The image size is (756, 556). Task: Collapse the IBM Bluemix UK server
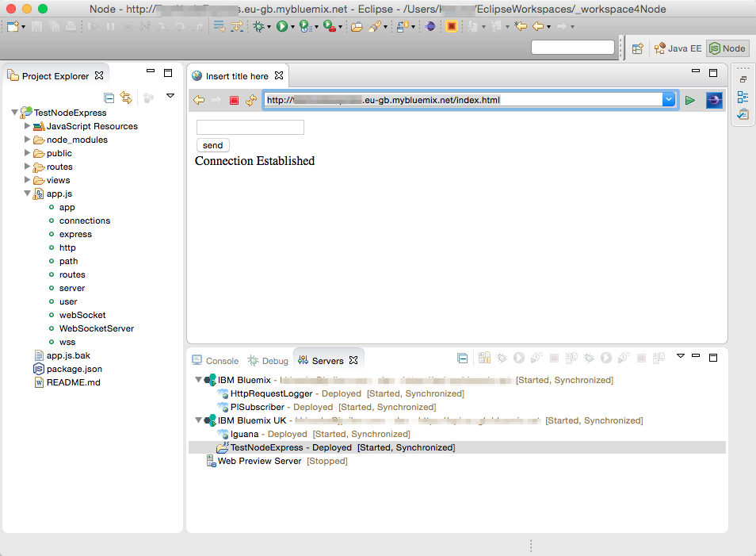coord(198,420)
